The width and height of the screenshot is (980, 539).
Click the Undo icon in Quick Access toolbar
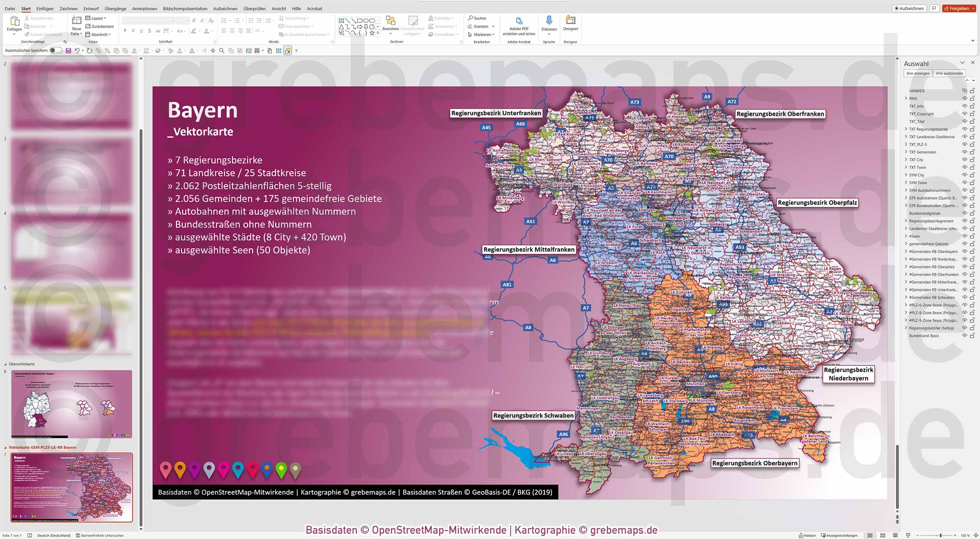pyautogui.click(x=78, y=50)
